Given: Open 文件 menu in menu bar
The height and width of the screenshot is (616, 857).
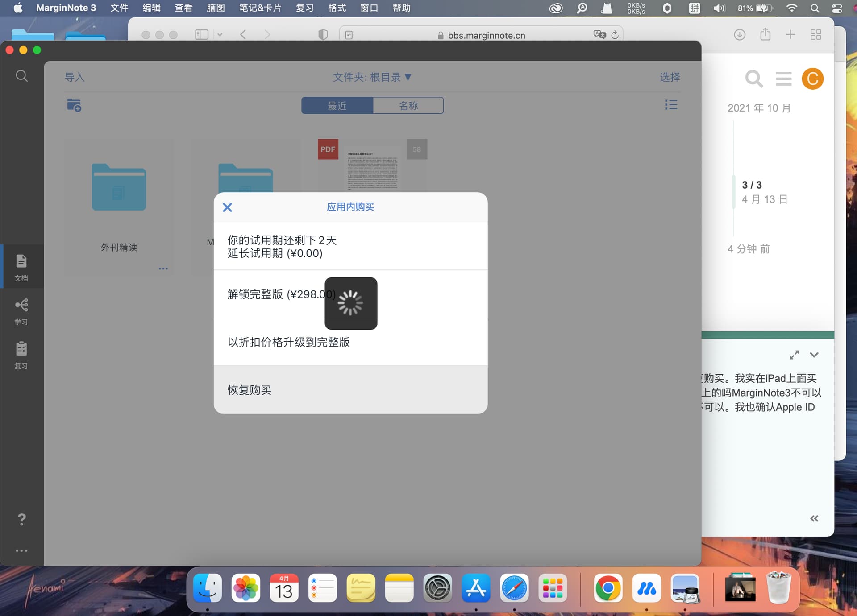Looking at the screenshot, I should coord(119,8).
